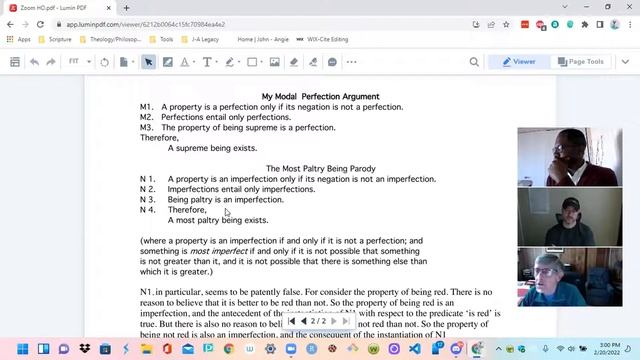Collapse toolbar with the right chevron
The image size is (640, 360).
(625, 62)
